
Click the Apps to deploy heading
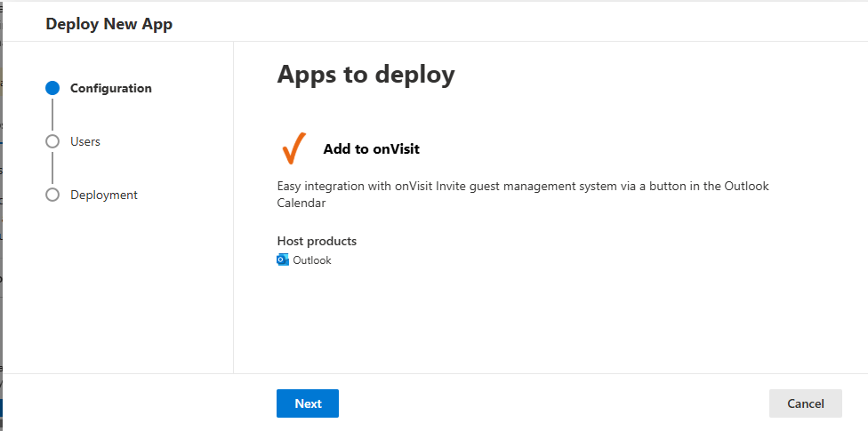(x=366, y=74)
